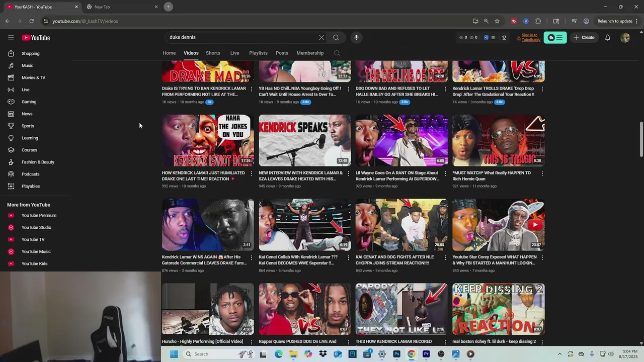The height and width of the screenshot is (362, 644).
Task: Open Dropbox from the taskbar
Action: (323, 354)
